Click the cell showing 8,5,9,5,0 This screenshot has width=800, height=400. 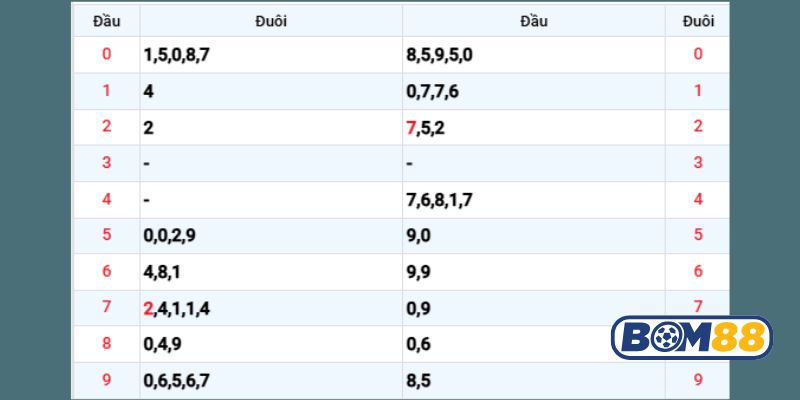(x=439, y=54)
